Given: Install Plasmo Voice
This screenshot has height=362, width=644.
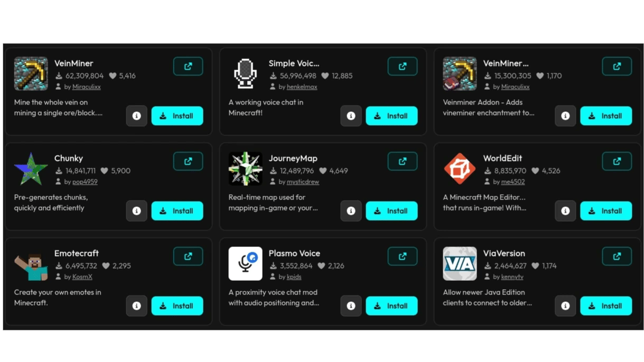Looking at the screenshot, I should click(x=392, y=306).
